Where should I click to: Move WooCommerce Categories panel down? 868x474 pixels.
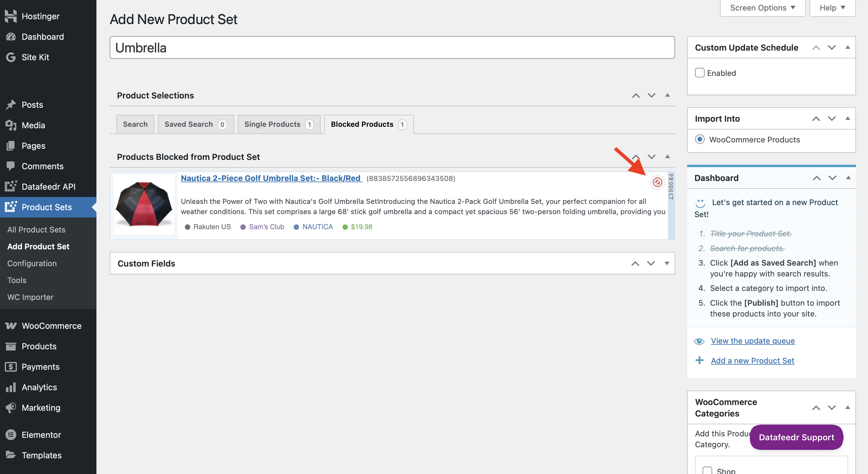coord(832,408)
